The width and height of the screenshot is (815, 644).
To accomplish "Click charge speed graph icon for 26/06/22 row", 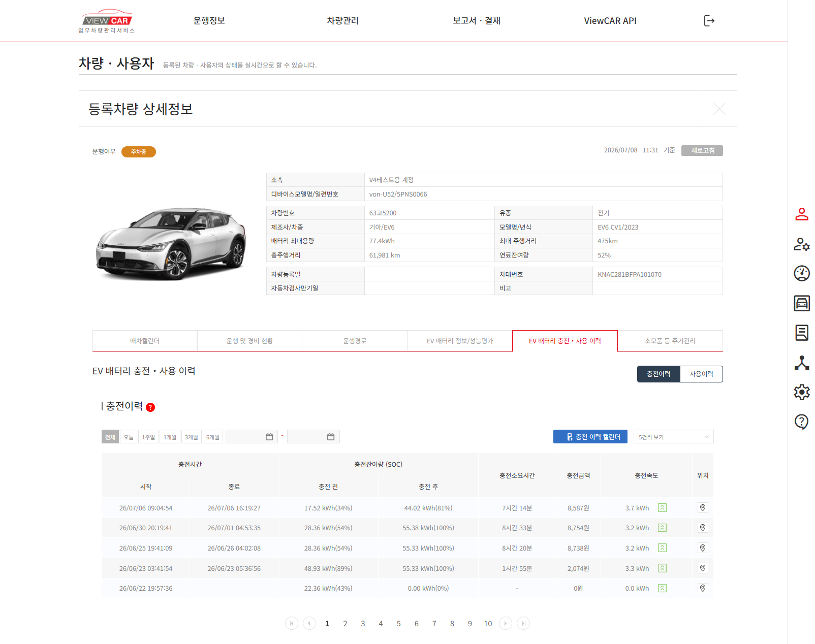I will [x=662, y=588].
